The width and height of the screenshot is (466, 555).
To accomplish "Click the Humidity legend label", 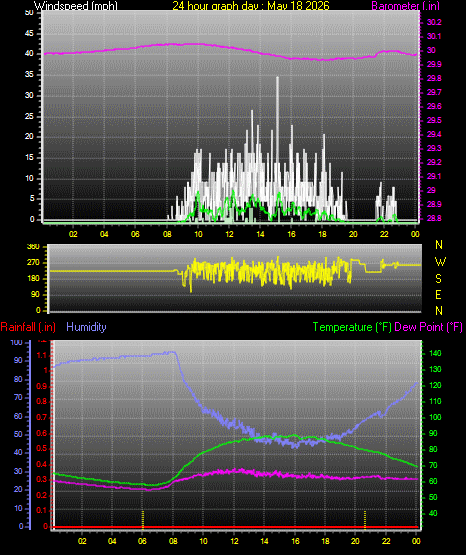I will [x=86, y=327].
